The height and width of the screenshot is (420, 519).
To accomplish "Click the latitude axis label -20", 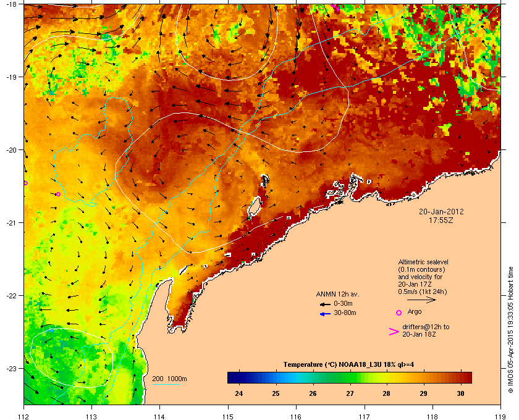I will (x=12, y=150).
